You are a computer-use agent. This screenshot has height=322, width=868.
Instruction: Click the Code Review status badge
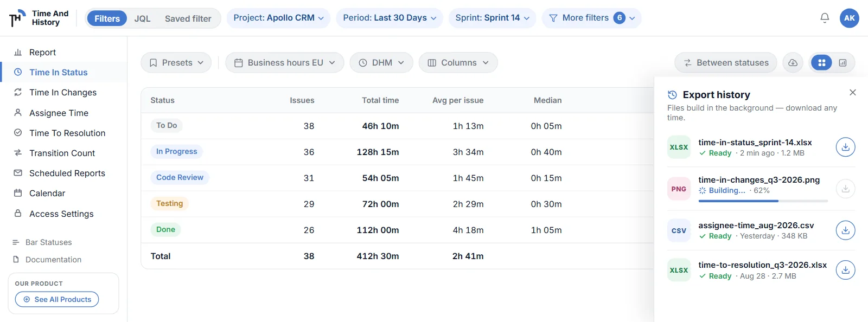point(180,177)
